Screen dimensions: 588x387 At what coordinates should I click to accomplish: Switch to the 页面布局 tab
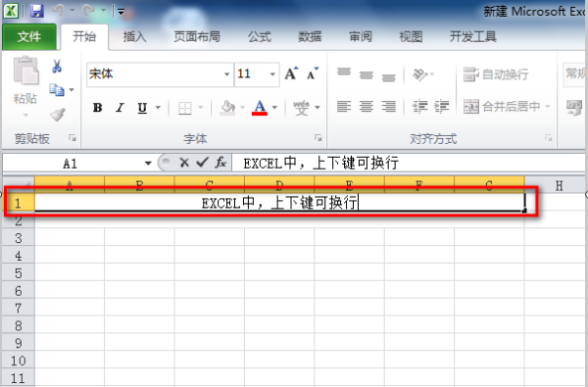pos(197,37)
